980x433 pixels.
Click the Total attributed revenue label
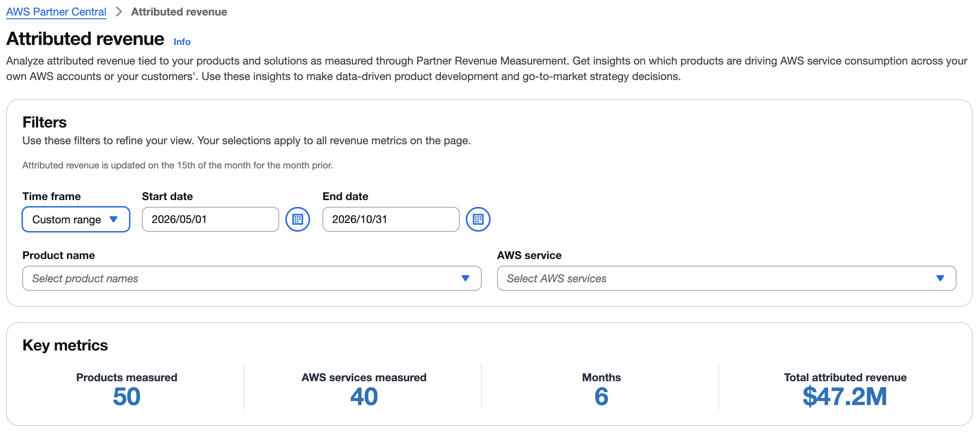tap(845, 377)
